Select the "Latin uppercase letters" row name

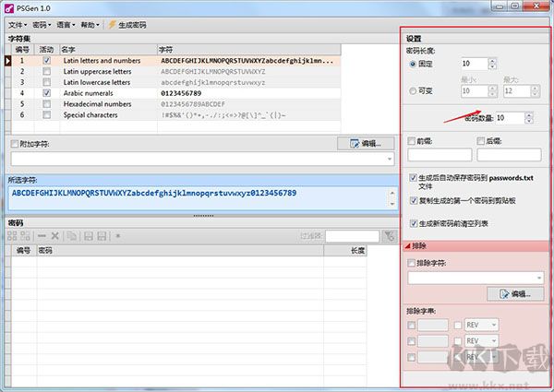tap(97, 72)
